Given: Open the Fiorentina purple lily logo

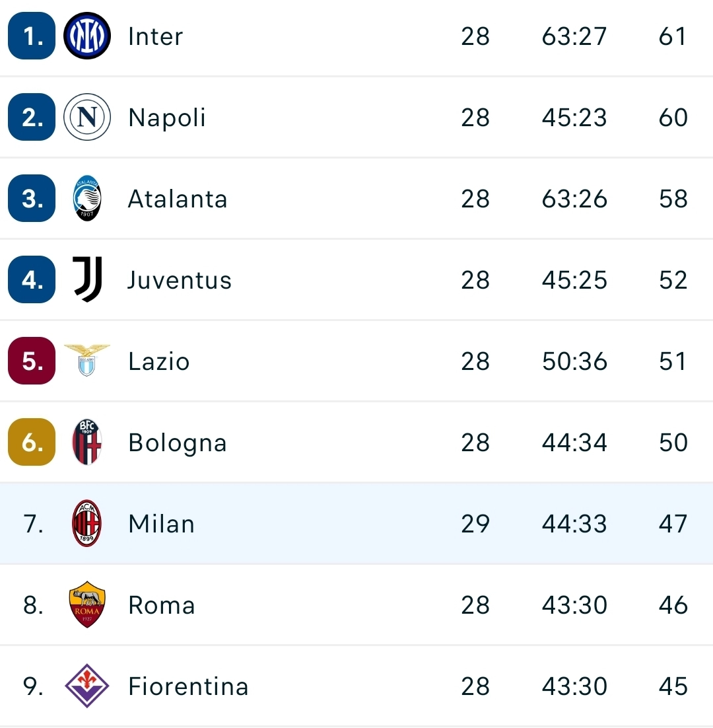Looking at the screenshot, I should (86, 686).
